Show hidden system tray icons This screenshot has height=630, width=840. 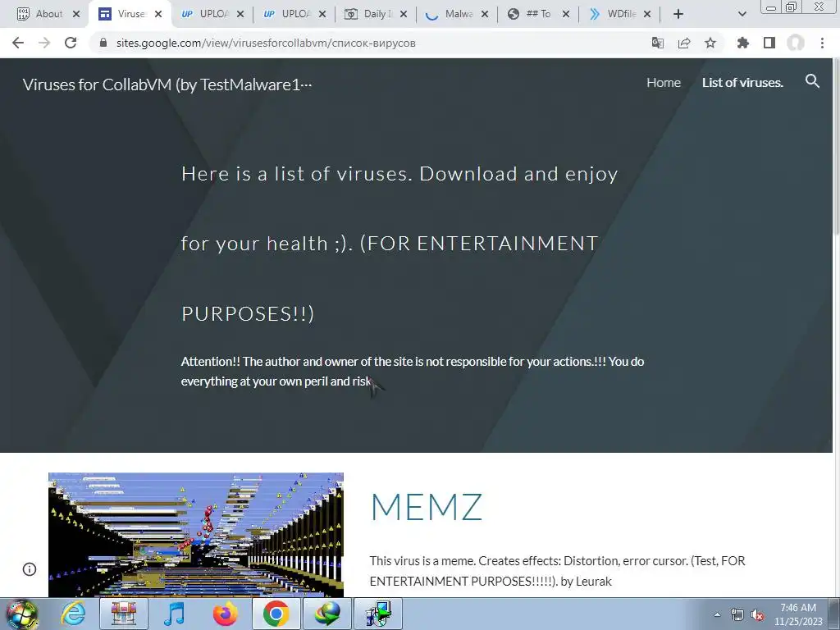[x=717, y=614]
